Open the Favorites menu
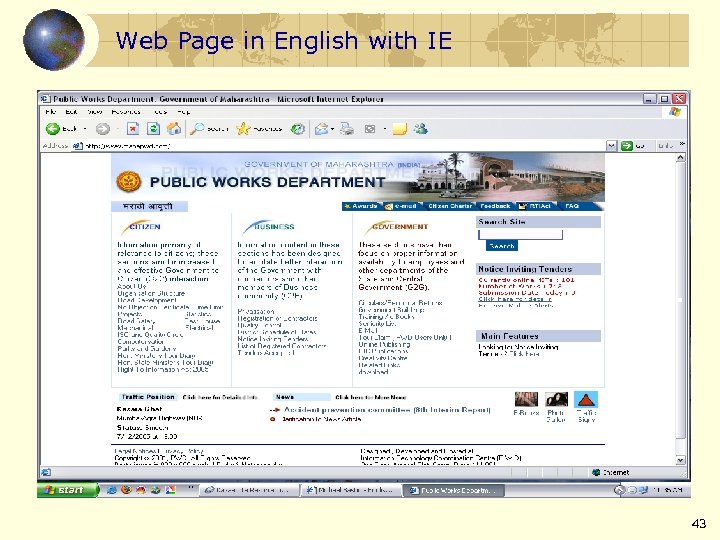Image resolution: width=720 pixels, height=540 pixels. point(126,112)
